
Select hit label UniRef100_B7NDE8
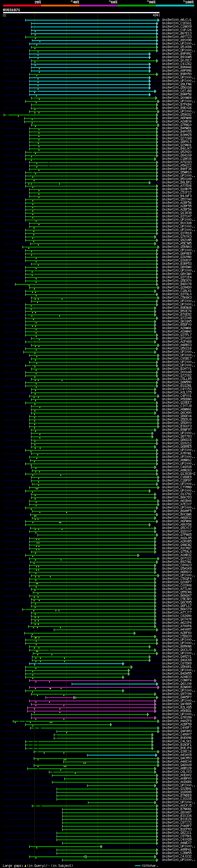(x=176, y=795)
